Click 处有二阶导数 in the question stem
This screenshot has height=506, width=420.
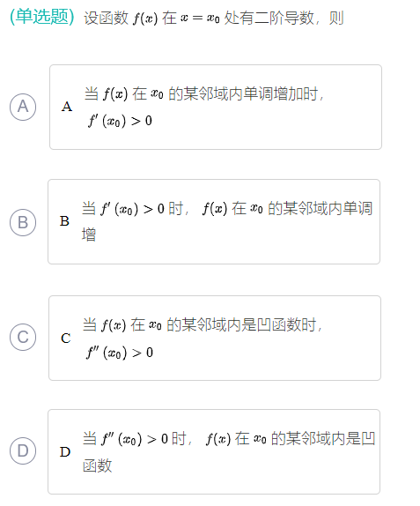[269, 18]
